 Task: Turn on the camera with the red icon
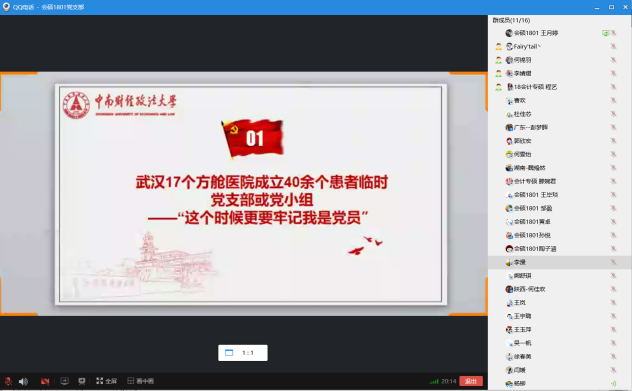(x=45, y=381)
